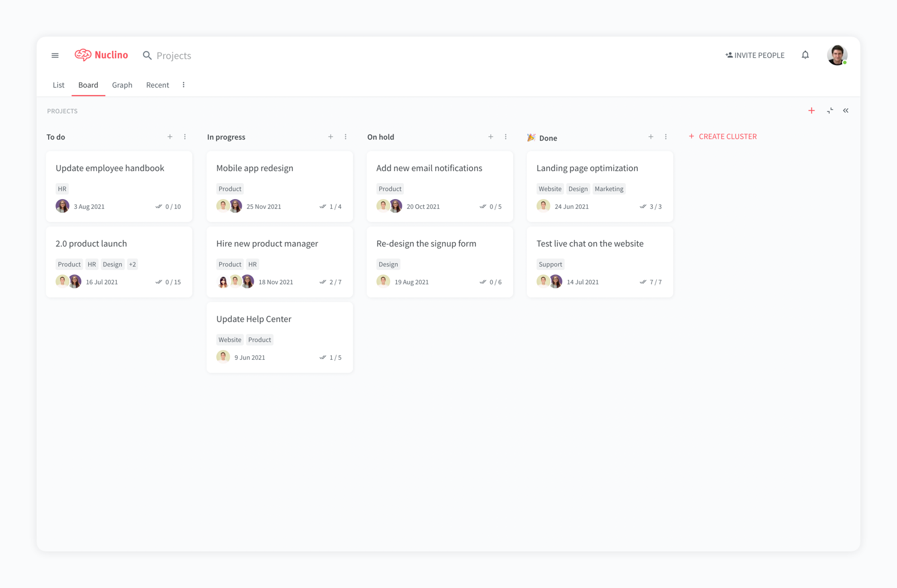The width and height of the screenshot is (897, 588).
Task: Click the compress view arrows icon
Action: (x=829, y=110)
